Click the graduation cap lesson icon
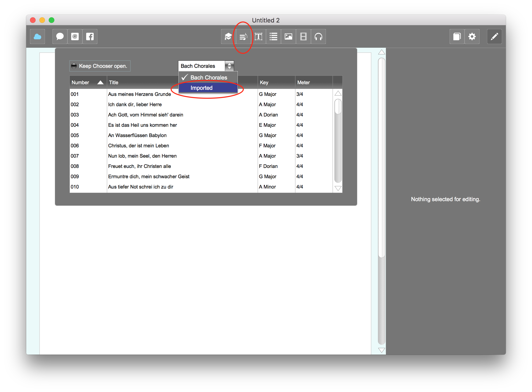 pyautogui.click(x=228, y=36)
